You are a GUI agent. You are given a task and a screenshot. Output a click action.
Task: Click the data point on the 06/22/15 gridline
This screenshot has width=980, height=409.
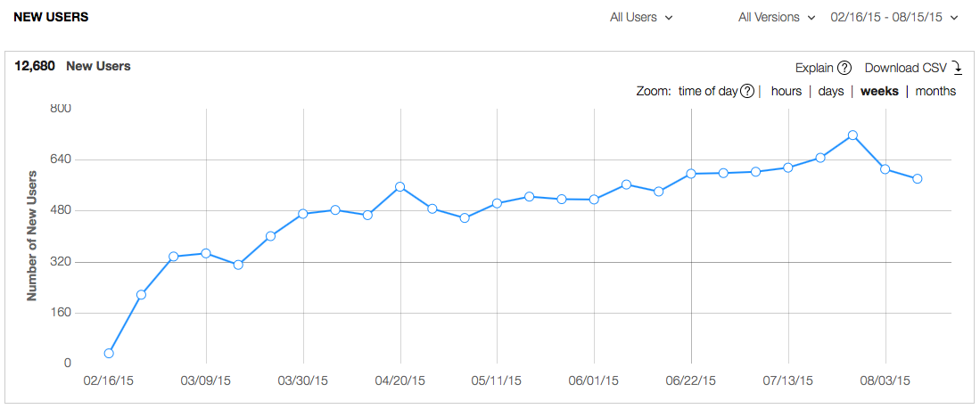pos(691,174)
